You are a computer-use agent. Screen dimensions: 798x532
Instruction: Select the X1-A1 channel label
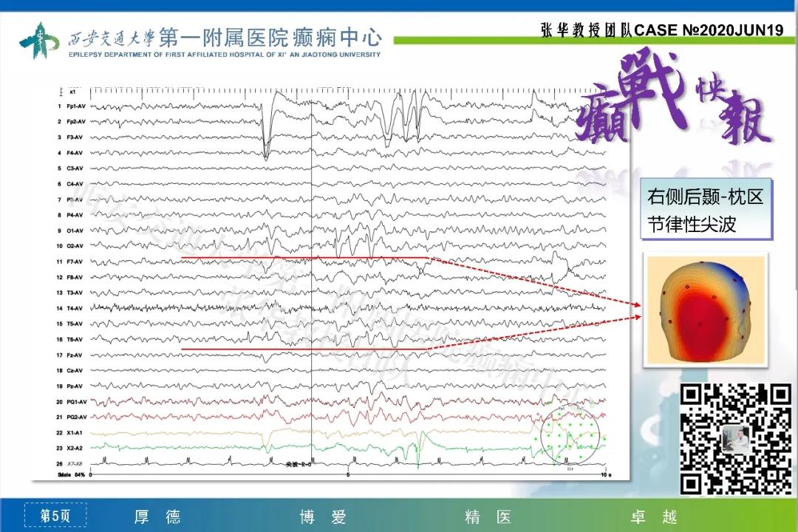point(73,432)
